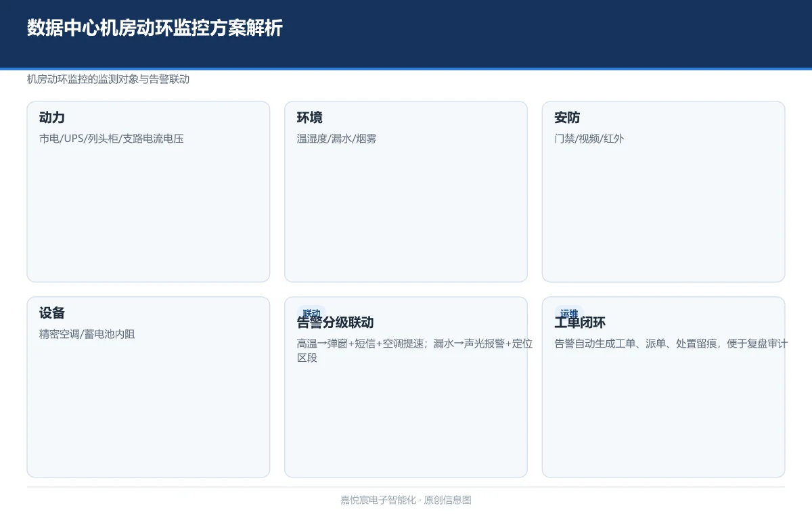Click the 设备 card heading

[52, 313]
